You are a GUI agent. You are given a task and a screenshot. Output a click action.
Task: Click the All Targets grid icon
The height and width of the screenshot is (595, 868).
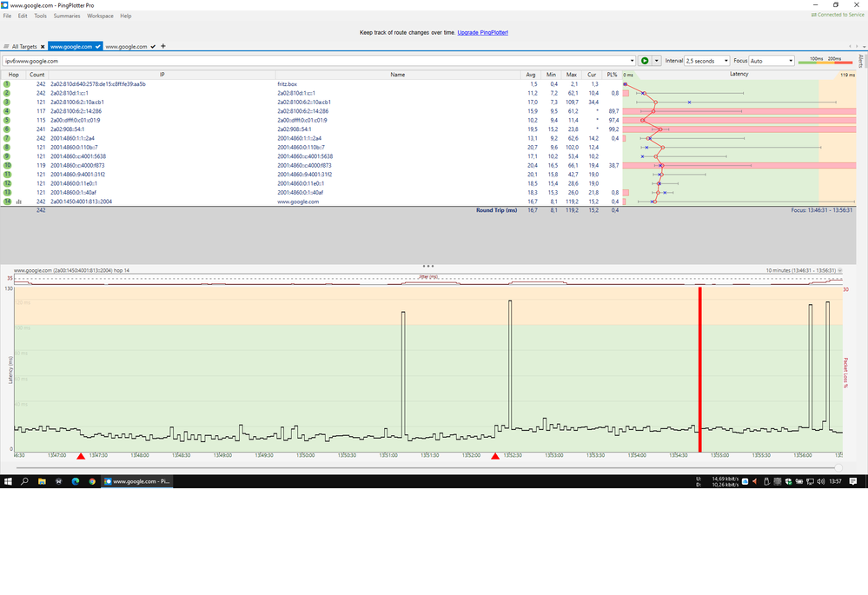coord(5,46)
